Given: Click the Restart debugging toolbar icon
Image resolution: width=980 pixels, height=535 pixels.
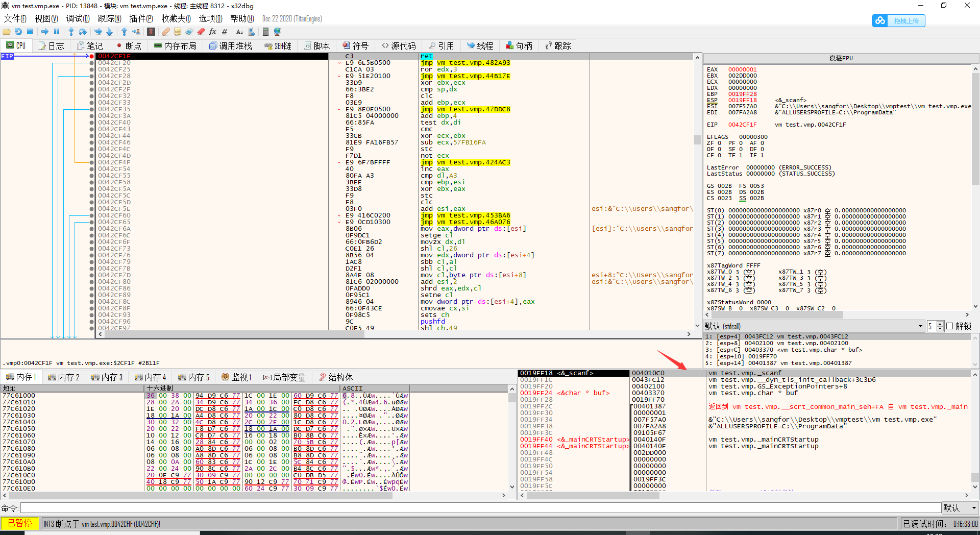Looking at the screenshot, I should [x=18, y=32].
